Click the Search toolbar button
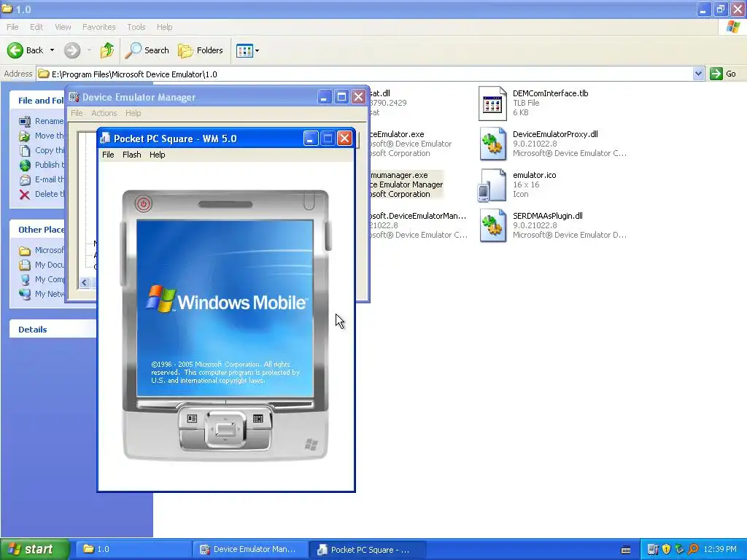 point(147,50)
